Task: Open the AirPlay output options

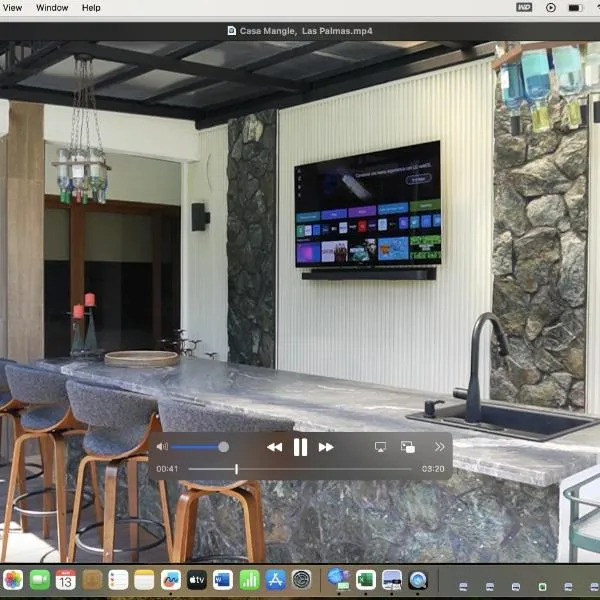Action: click(381, 447)
